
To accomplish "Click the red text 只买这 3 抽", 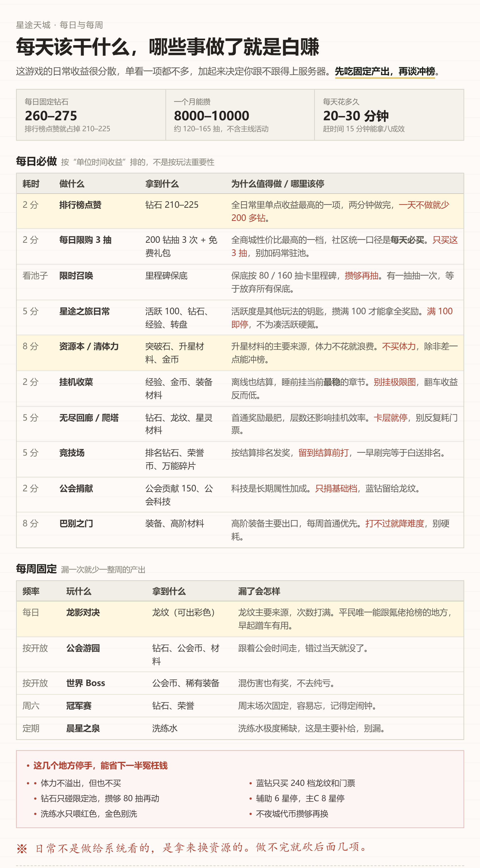I will pos(445,240).
